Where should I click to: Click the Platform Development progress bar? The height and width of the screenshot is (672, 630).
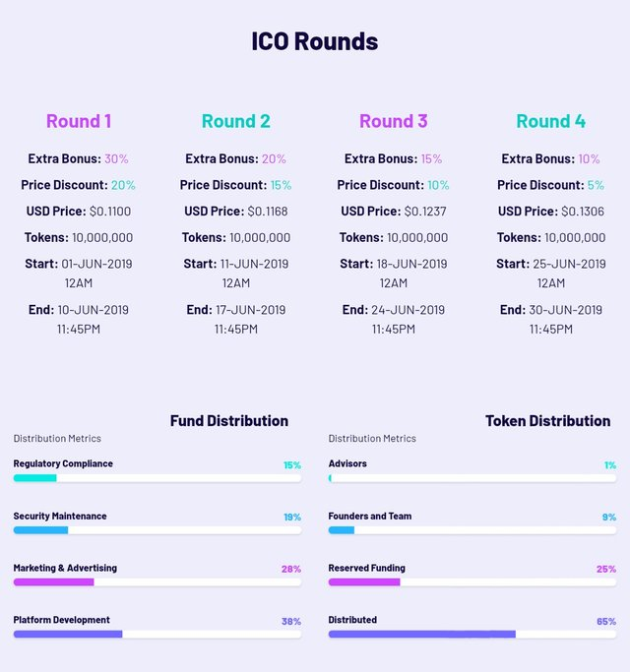[x=157, y=635]
